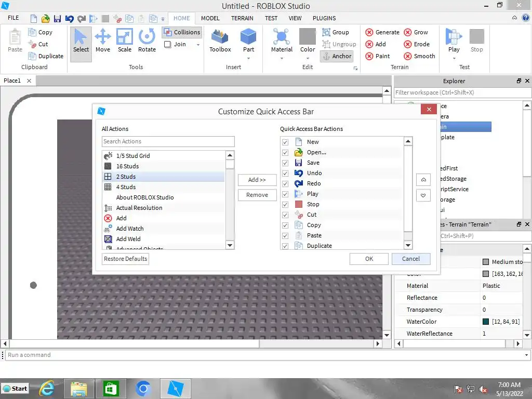Click Open folder icon in quick access bar
Screen dimensions: 532x399
[x=46, y=18]
